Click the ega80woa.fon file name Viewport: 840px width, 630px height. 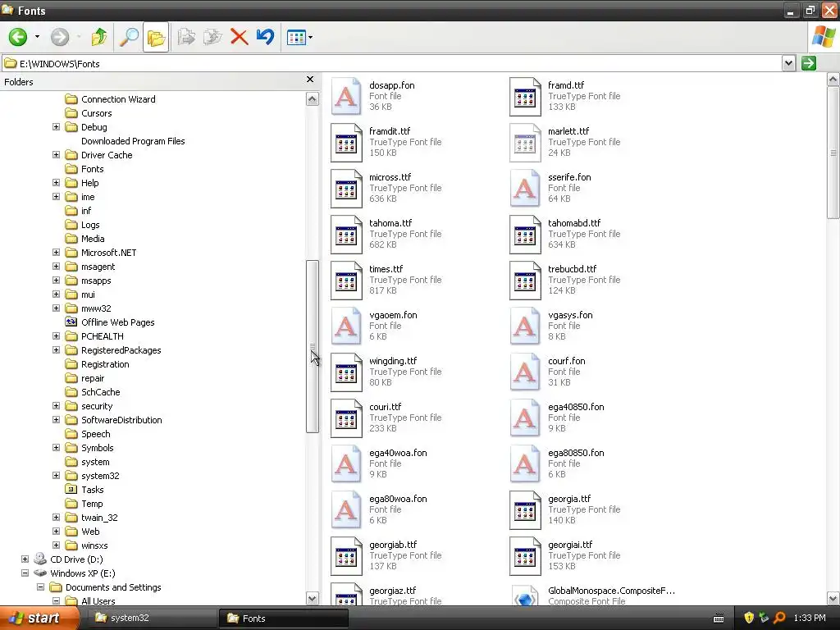pos(398,499)
